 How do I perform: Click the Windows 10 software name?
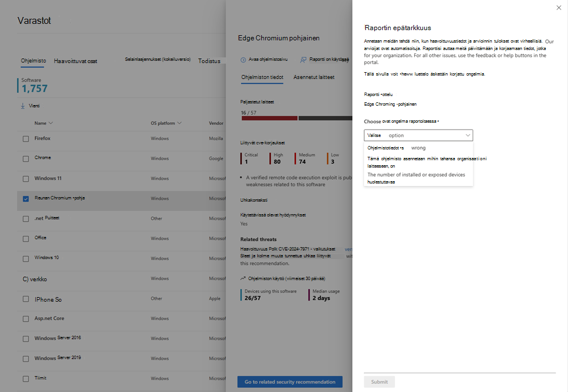click(47, 257)
